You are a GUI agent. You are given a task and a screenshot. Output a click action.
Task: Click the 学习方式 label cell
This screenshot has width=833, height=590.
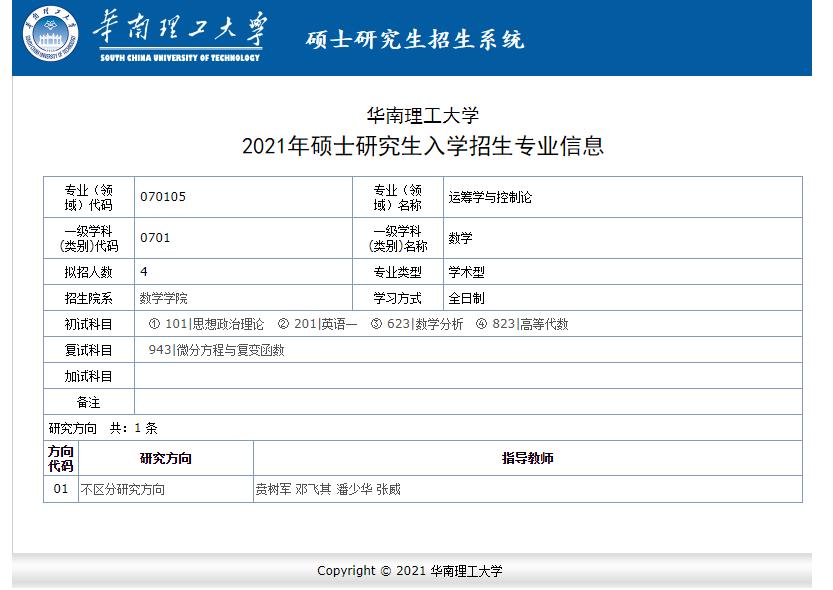[398, 298]
